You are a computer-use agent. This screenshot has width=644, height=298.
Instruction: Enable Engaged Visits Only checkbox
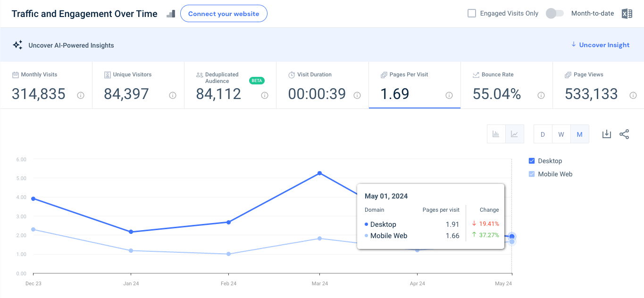472,13
